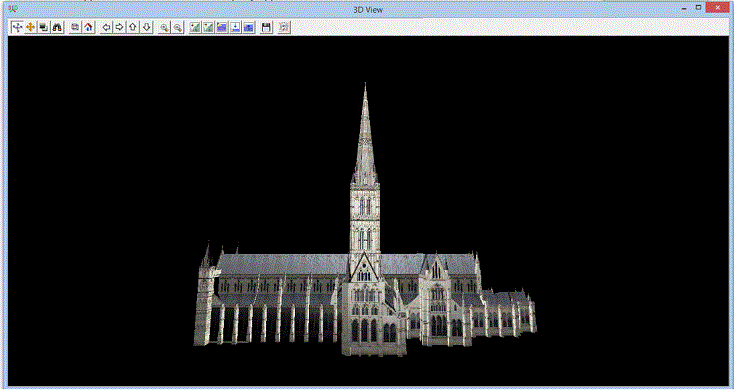Image resolution: width=734 pixels, height=390 pixels.
Task: Reset view with the home icon
Action: [x=88, y=27]
